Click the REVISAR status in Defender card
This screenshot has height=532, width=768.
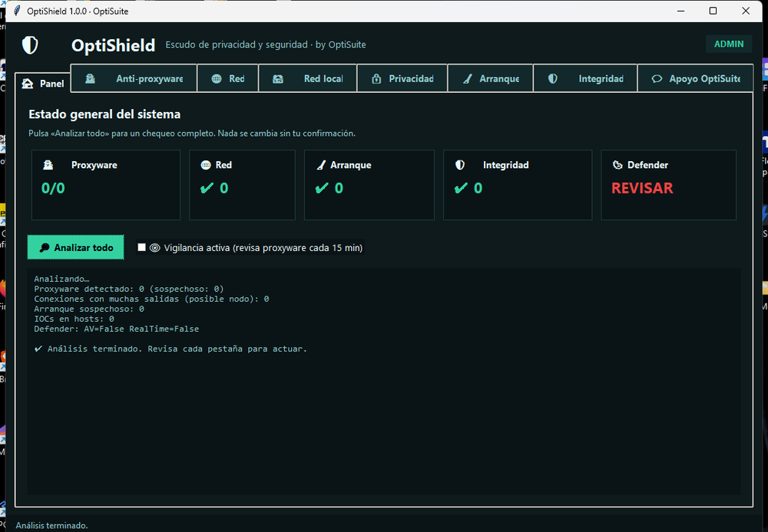click(x=642, y=188)
